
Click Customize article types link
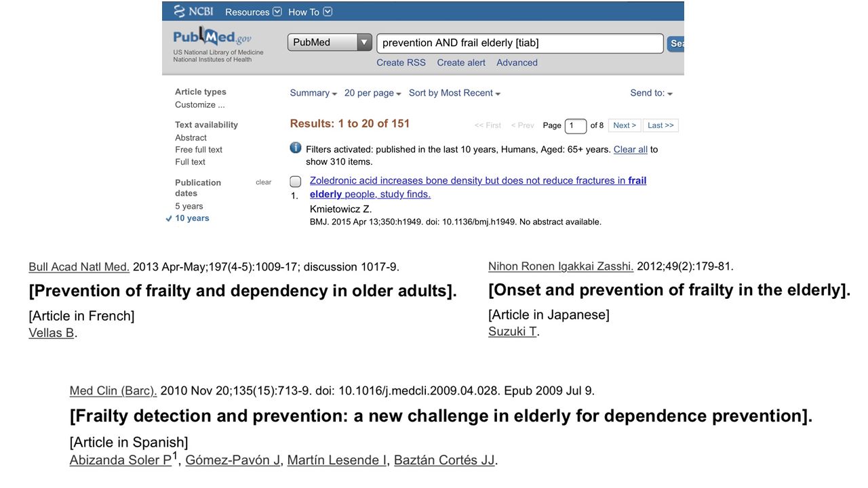pyautogui.click(x=199, y=104)
